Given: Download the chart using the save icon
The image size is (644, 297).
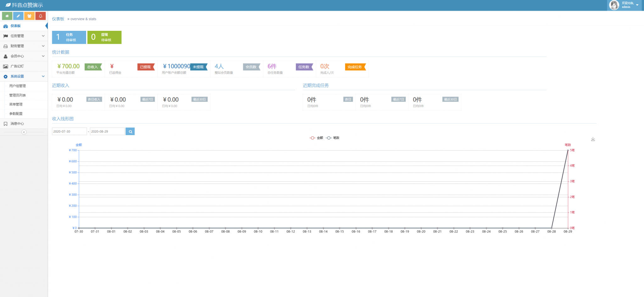Looking at the screenshot, I should (593, 139).
